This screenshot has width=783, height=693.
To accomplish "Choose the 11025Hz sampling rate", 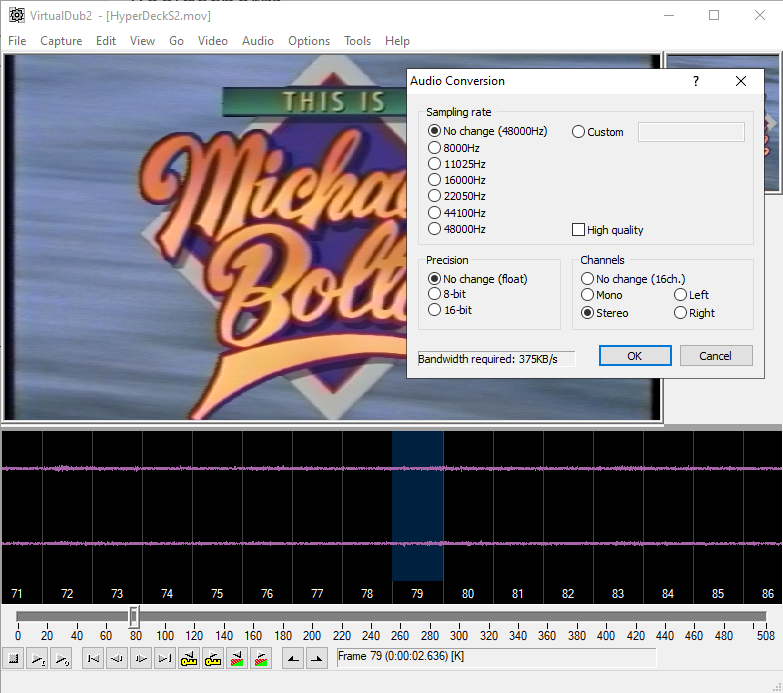I will click(x=457, y=164).
